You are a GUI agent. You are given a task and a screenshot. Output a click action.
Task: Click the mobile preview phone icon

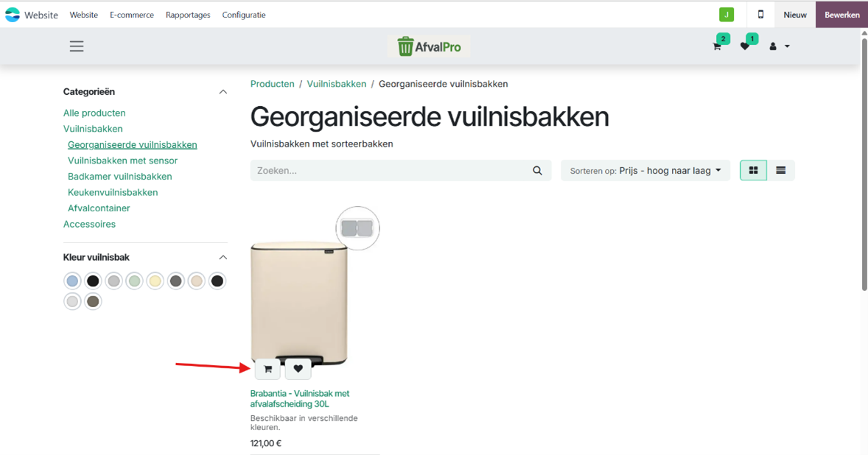tap(760, 15)
